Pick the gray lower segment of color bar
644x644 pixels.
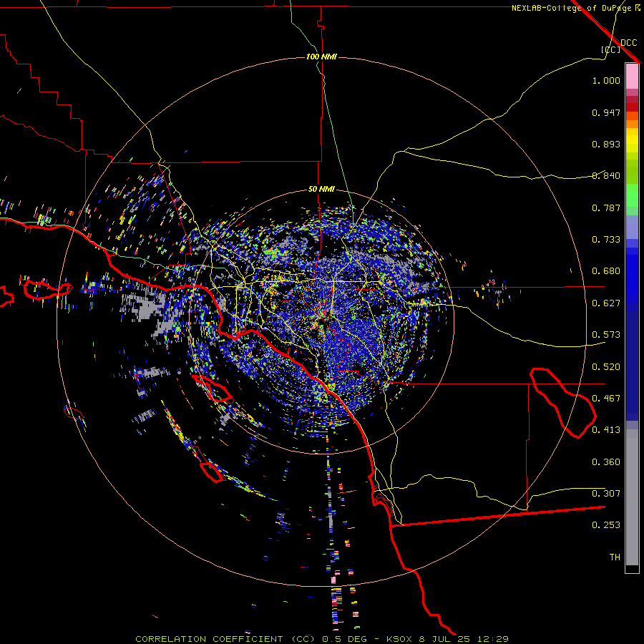click(632, 497)
